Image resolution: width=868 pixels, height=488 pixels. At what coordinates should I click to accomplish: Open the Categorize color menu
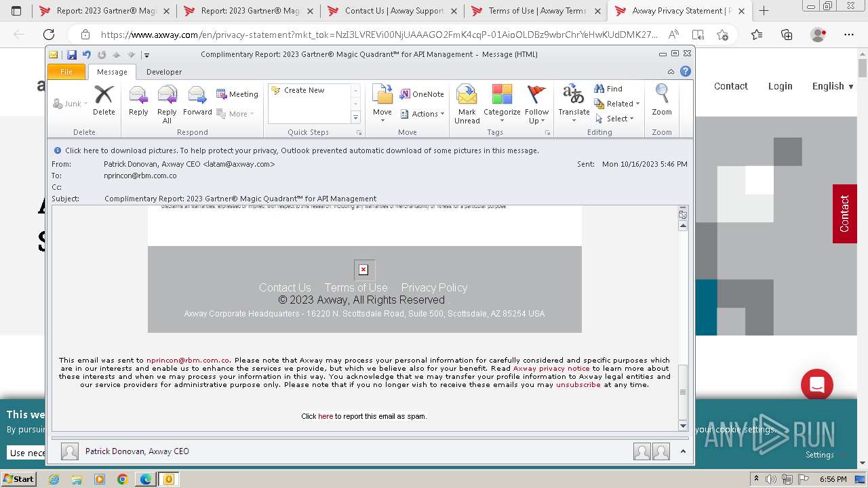[502, 104]
